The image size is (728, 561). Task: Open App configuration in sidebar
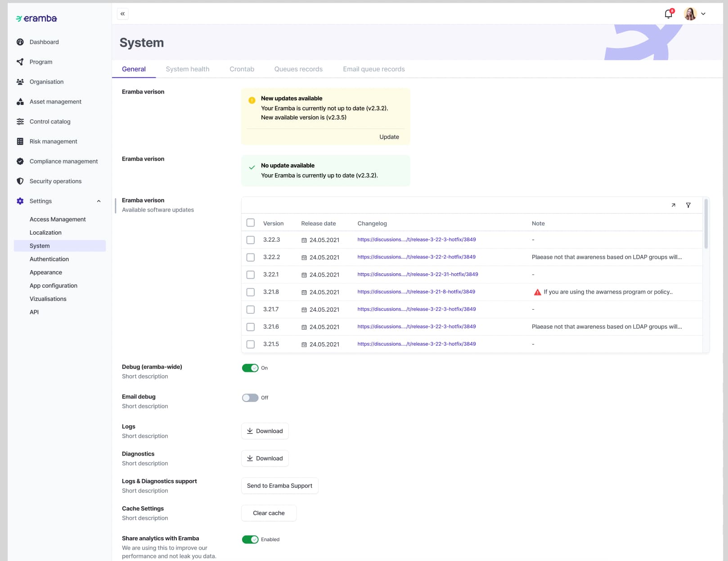(54, 285)
